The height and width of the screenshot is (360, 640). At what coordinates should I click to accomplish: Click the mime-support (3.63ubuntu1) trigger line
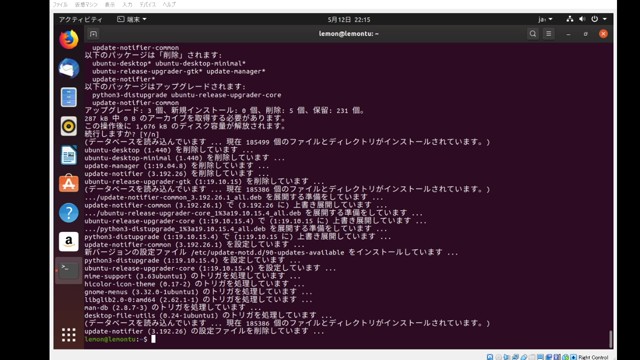(192, 276)
